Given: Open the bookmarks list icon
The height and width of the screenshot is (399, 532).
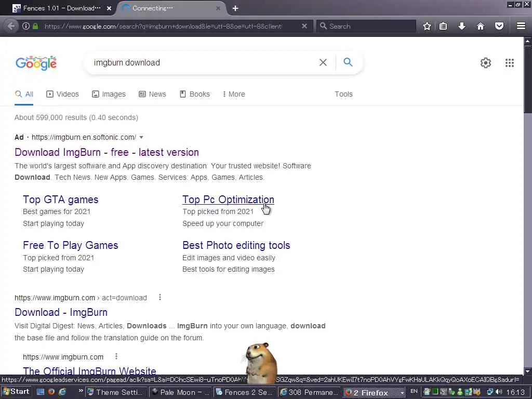Looking at the screenshot, I should click(x=443, y=26).
